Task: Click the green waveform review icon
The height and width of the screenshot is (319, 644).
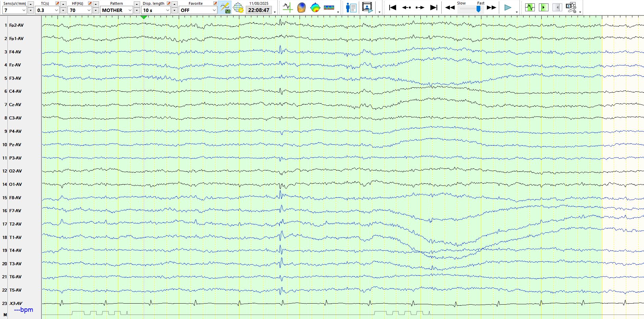Action: point(530,7)
